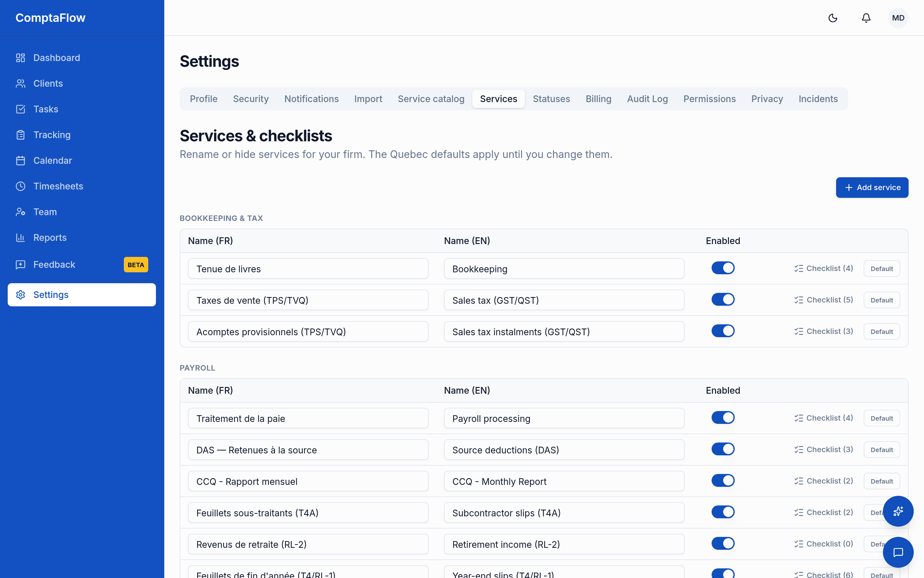Open the checklist icon for Bookkeeping

(799, 268)
